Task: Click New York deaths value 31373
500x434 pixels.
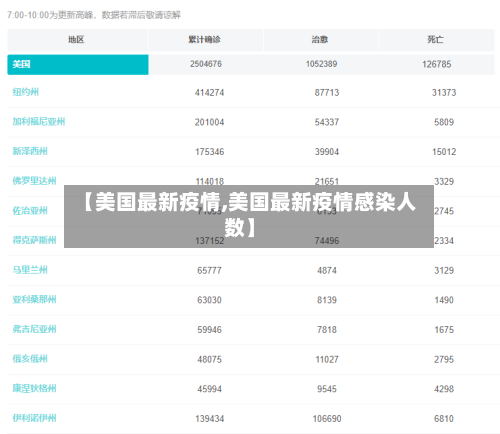Action: tap(444, 93)
